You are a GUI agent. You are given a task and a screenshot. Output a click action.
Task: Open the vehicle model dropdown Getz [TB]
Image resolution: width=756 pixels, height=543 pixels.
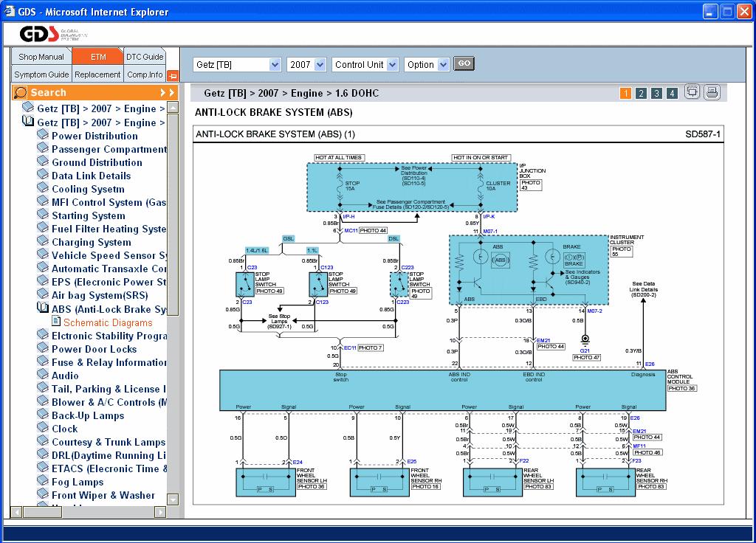point(237,65)
